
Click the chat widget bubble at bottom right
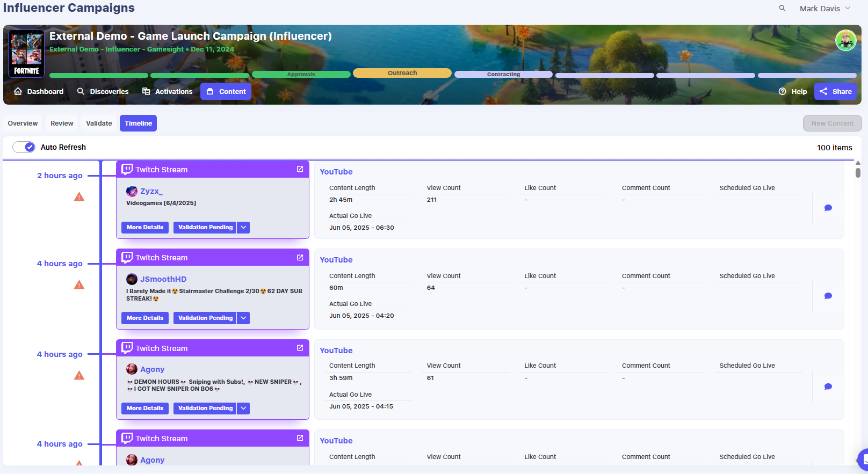[x=863, y=460]
